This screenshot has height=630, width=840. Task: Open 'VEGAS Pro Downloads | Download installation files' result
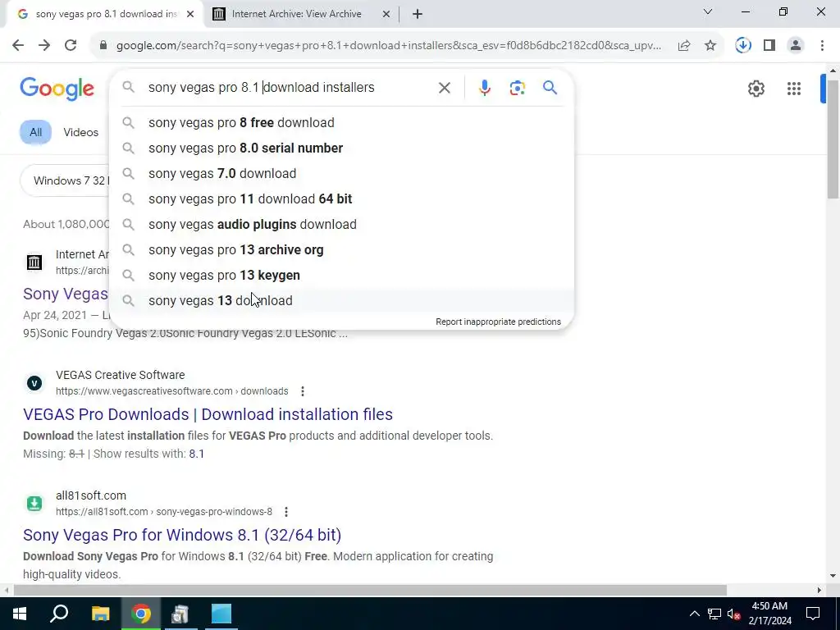pyautogui.click(x=208, y=414)
